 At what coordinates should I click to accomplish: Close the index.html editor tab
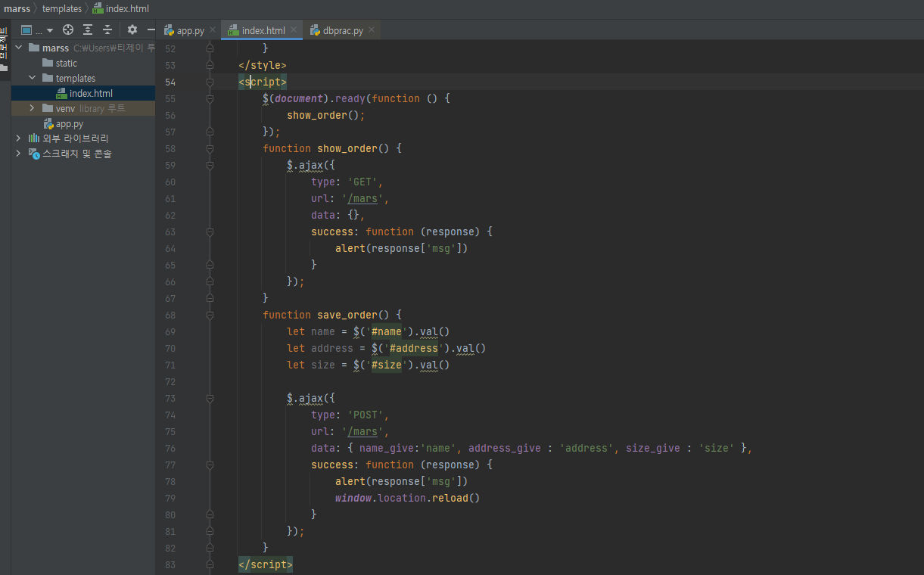[294, 30]
